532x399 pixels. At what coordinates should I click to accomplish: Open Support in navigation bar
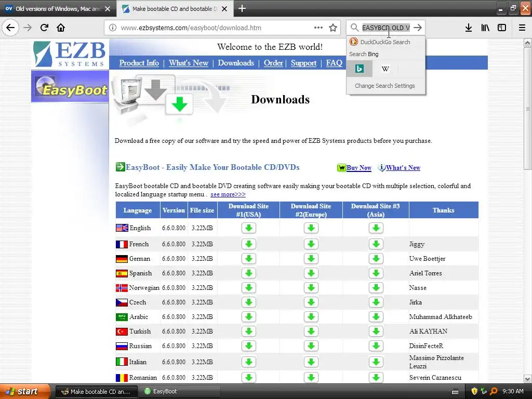(303, 63)
